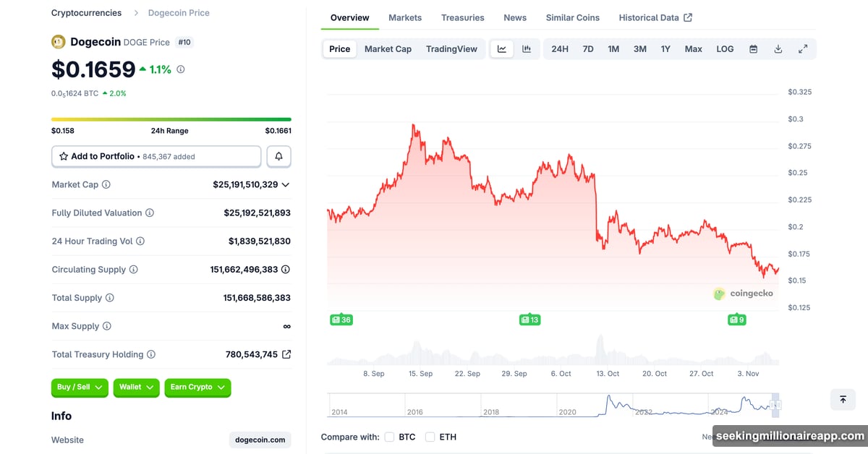Click the 24h Range price bar

[x=171, y=119]
